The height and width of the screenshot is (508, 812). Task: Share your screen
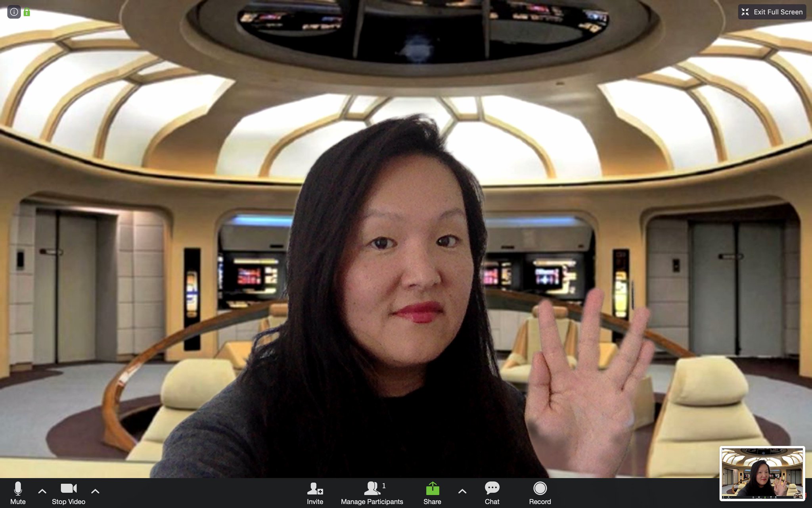point(432,493)
